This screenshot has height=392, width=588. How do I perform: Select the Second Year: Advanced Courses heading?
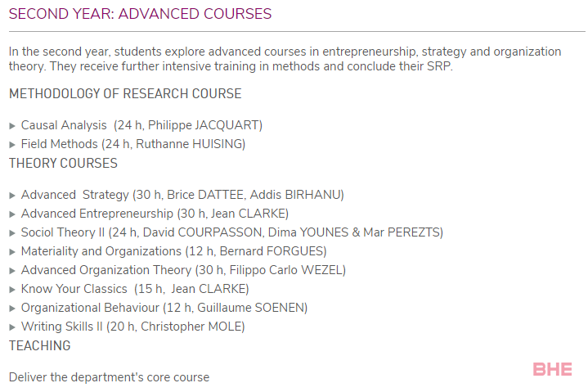click(x=140, y=14)
